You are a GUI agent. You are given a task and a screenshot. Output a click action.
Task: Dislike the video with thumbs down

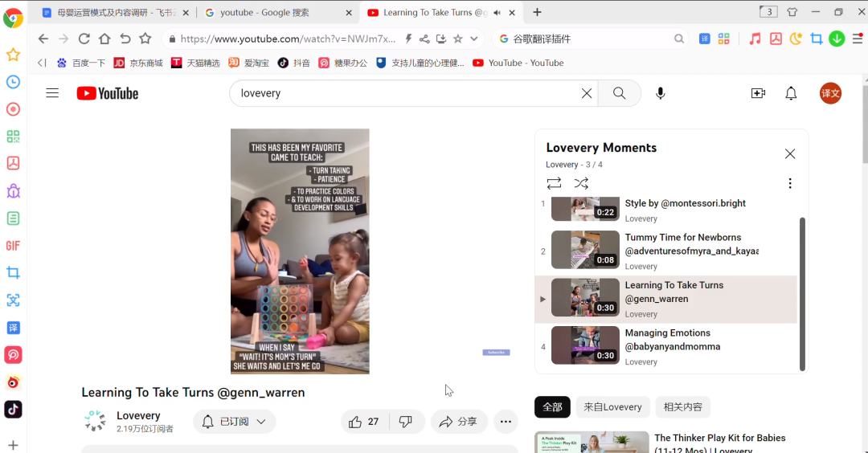coord(406,422)
